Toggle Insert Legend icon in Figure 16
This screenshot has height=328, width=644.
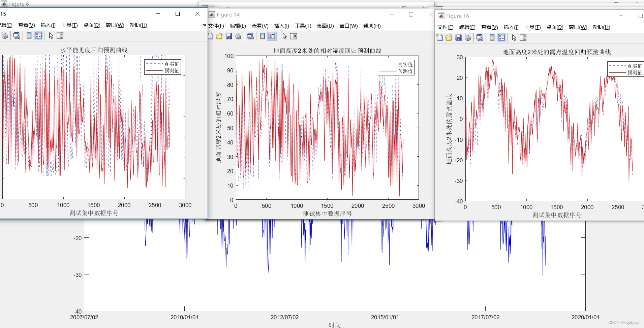pyautogui.click(x=501, y=37)
